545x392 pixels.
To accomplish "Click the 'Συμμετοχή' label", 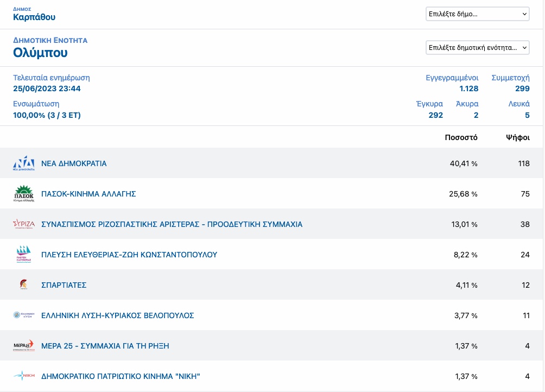I will 511,78.
